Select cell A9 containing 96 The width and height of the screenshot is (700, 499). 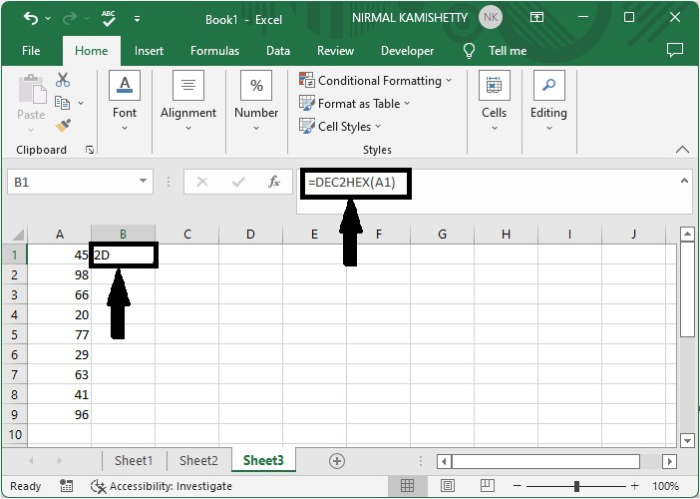[x=59, y=415]
